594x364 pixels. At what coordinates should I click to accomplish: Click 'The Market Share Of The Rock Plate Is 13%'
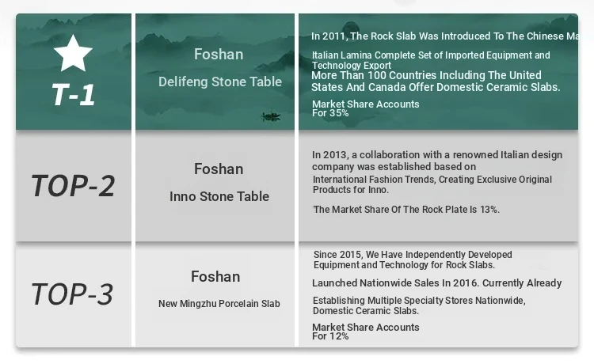coord(406,209)
